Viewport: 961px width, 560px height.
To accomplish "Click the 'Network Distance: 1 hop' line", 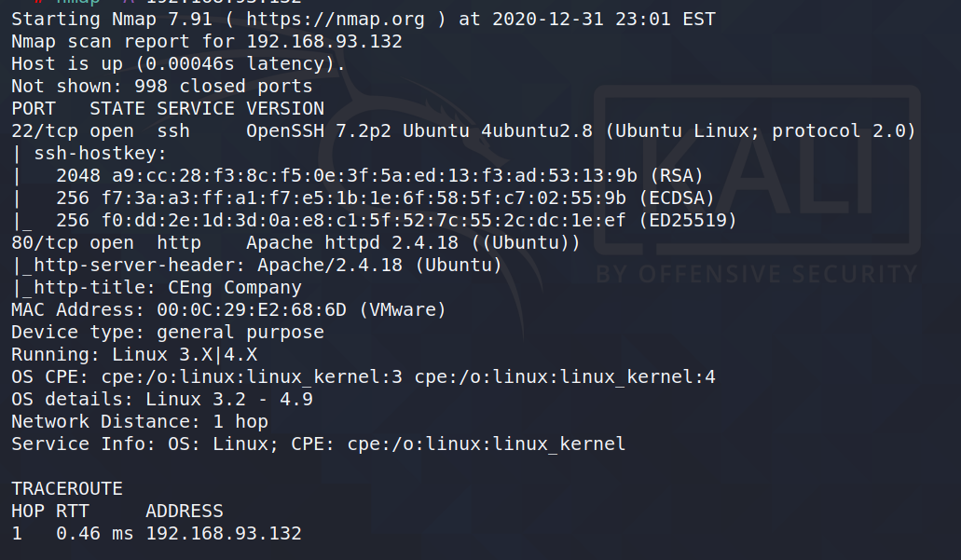I will [x=139, y=421].
